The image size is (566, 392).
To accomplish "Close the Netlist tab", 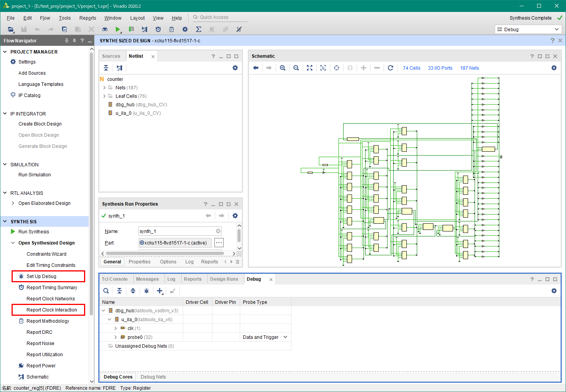I will 153,57.
